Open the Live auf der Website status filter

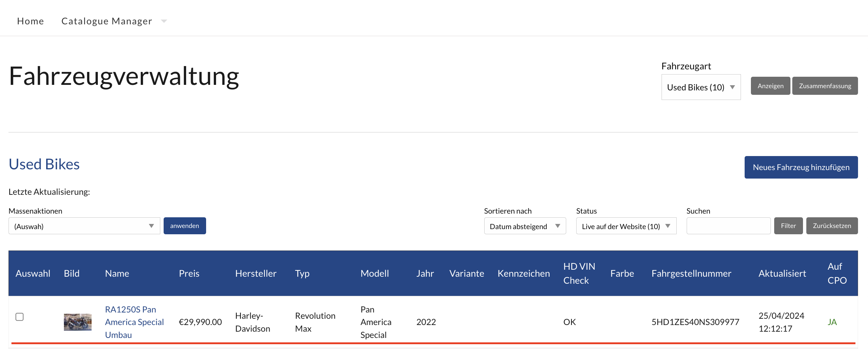(626, 226)
